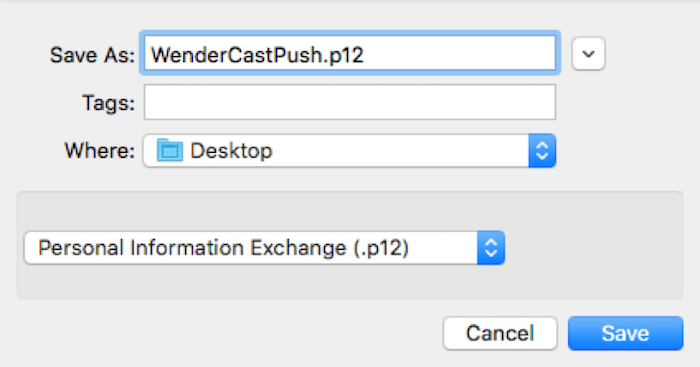Place cursor in WenderCastPush.p12 filename text
Image resolution: width=700 pixels, height=367 pixels.
(x=257, y=55)
